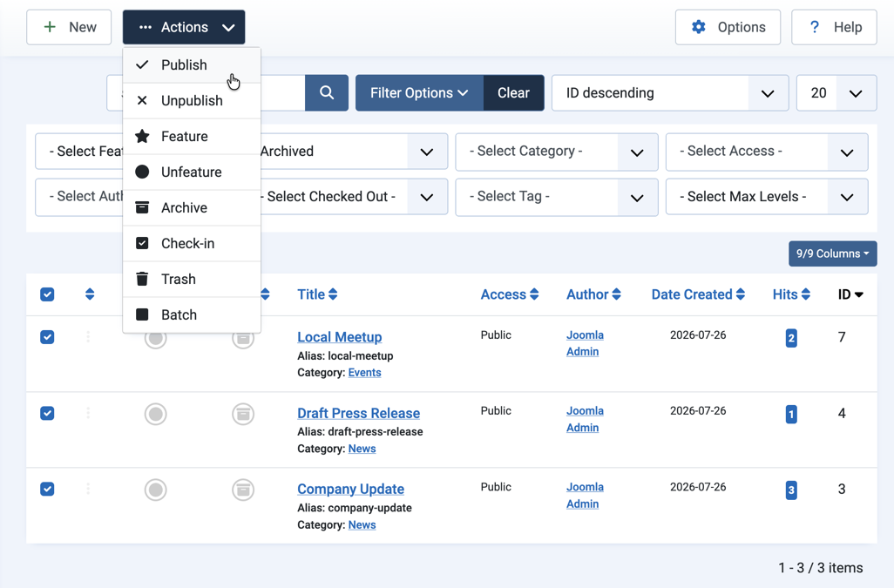Open the Select Access filter dropdown
The image size is (894, 588).
tap(767, 152)
